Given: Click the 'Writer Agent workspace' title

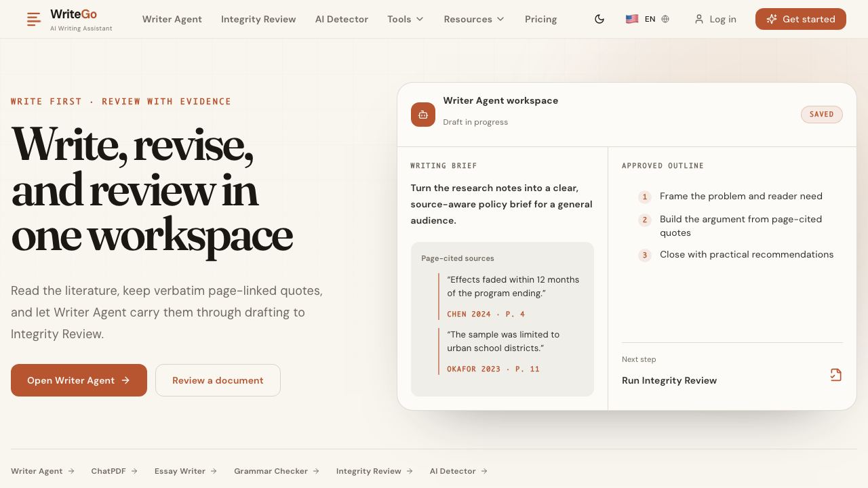Looking at the screenshot, I should point(500,100).
